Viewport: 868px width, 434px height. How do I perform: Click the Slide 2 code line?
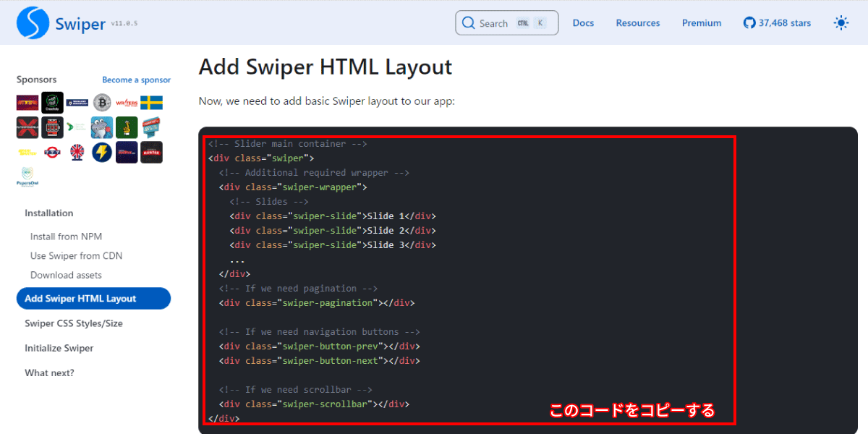(x=333, y=231)
